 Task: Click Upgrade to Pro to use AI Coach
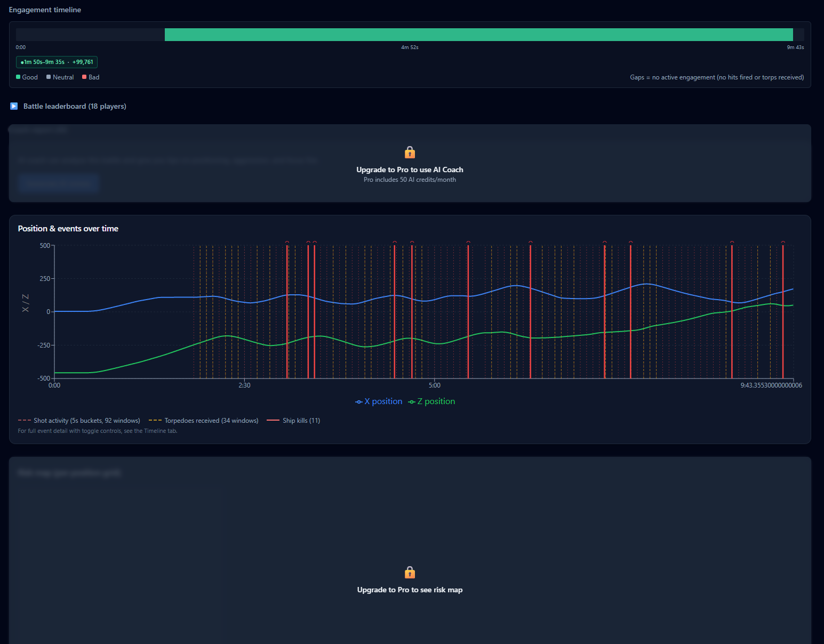point(410,170)
